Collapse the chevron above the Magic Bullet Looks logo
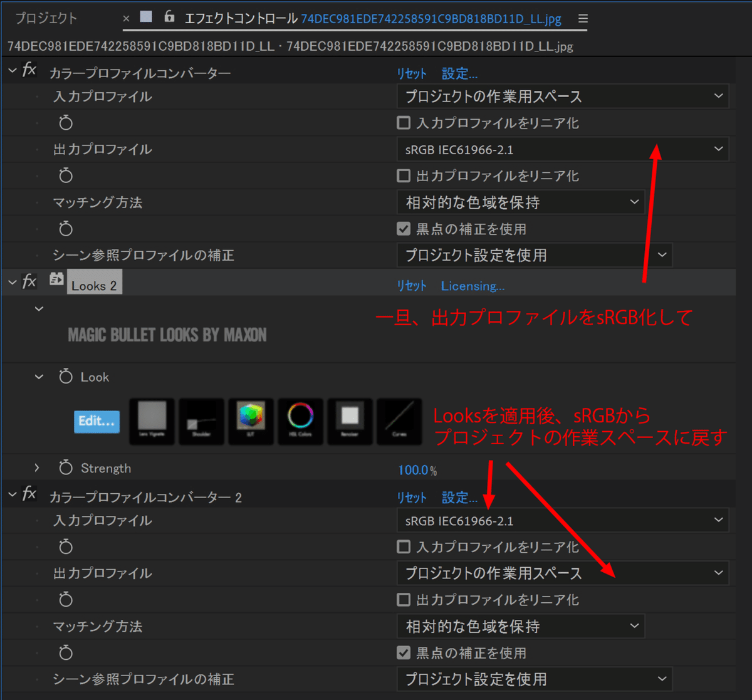Image resolution: width=752 pixels, height=700 pixels. (39, 308)
